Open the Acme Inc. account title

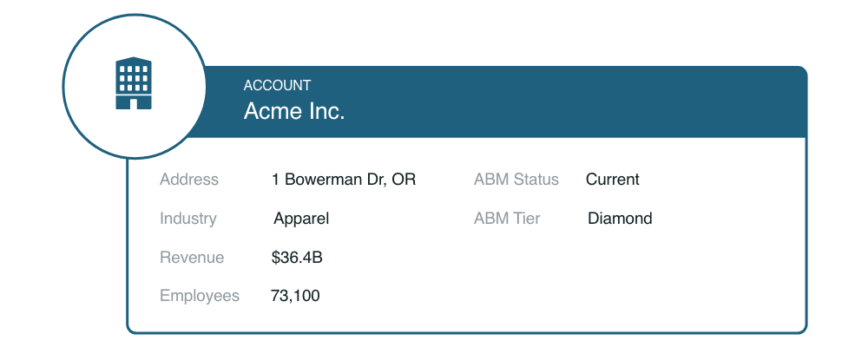pos(294,111)
